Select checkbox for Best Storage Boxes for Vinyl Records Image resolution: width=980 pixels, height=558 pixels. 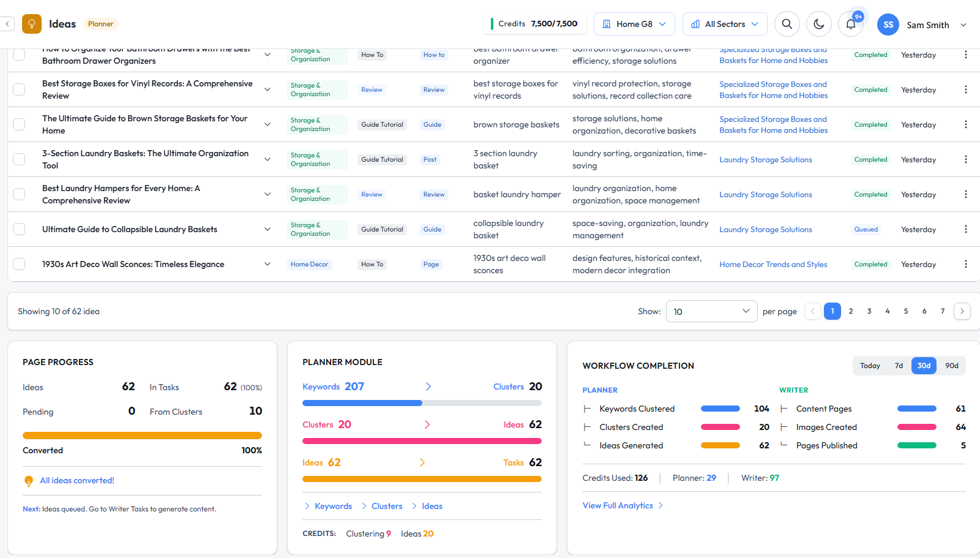pos(20,89)
